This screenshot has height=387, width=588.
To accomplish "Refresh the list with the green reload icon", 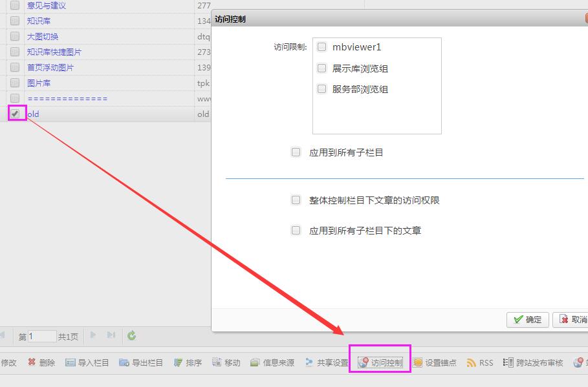I will click(x=132, y=335).
